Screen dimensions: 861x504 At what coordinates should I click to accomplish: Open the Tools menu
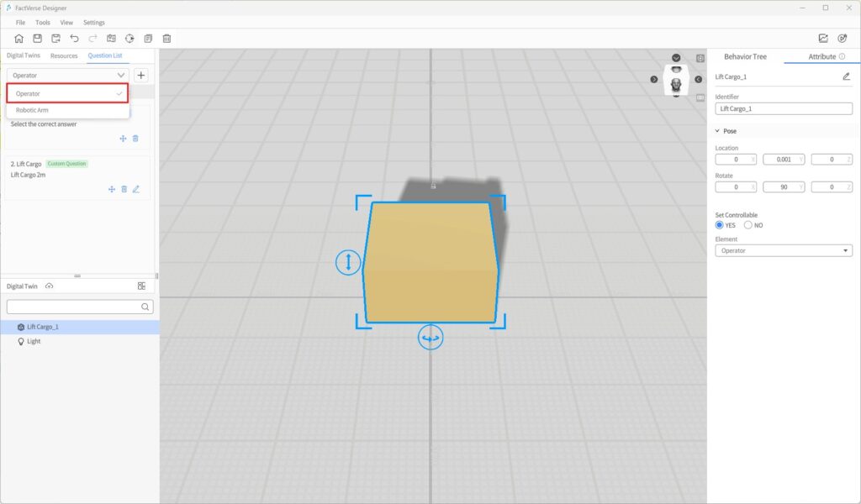click(42, 23)
